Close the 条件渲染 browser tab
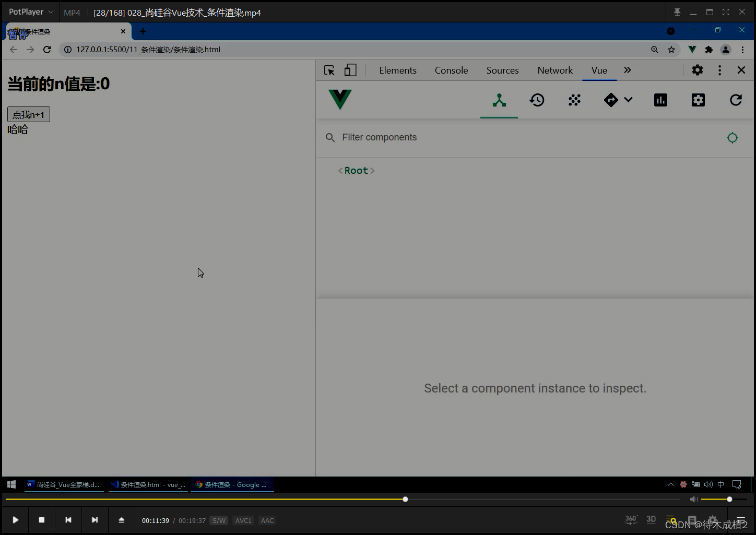Image resolution: width=756 pixels, height=535 pixels. tap(123, 31)
